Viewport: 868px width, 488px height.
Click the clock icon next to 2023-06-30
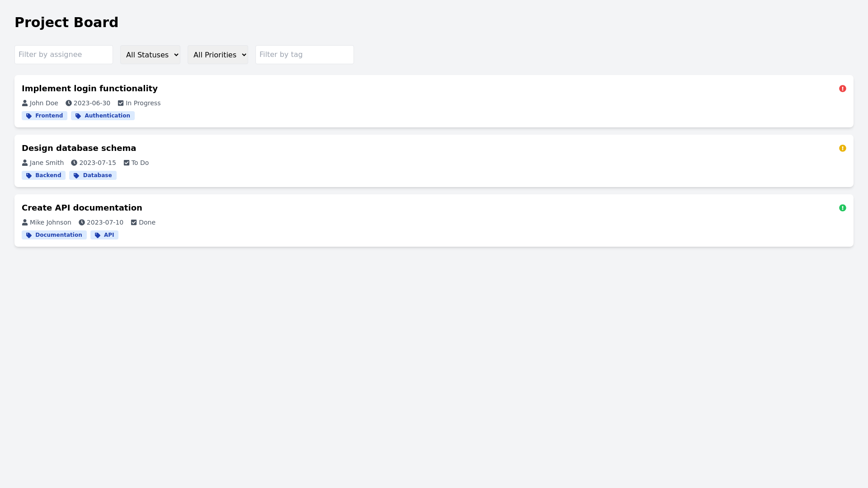(69, 103)
